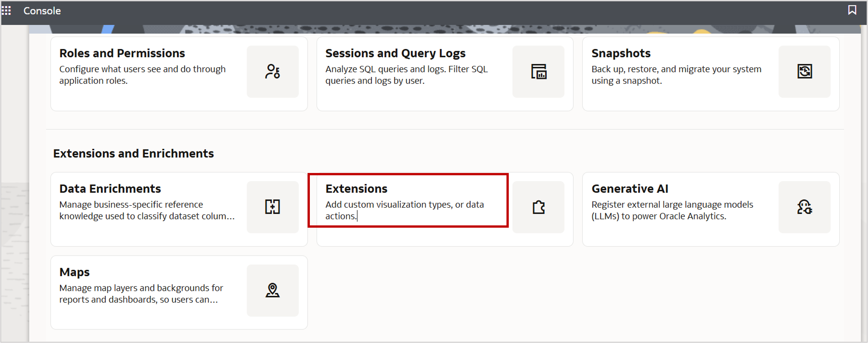Select the Maps location pin icon
Screen dimensions: 868x343
[x=273, y=290]
